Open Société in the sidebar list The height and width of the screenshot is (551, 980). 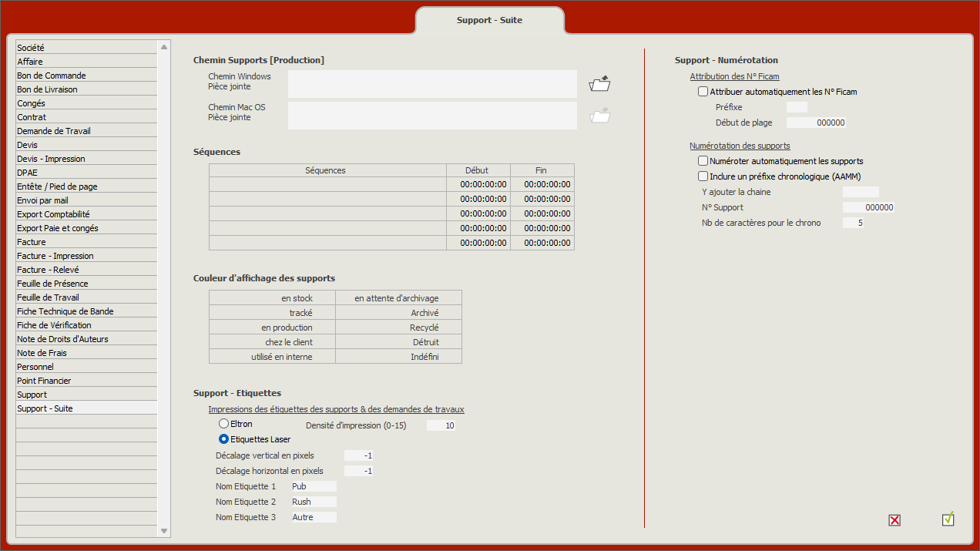86,48
